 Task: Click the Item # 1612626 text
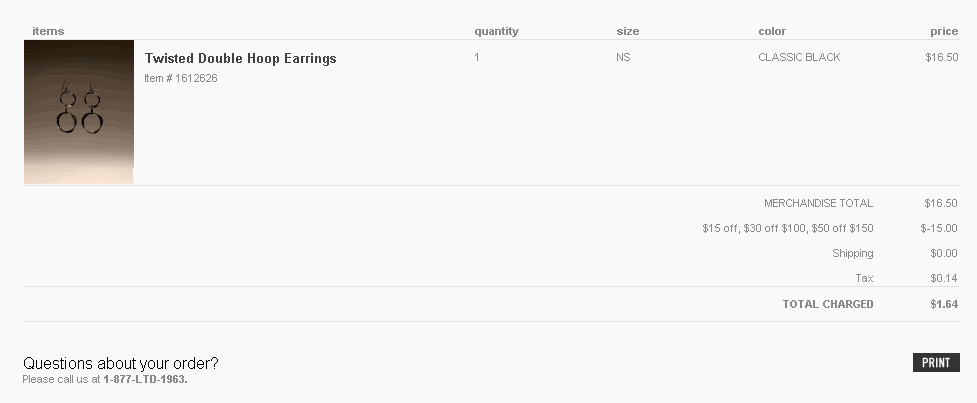(x=181, y=78)
